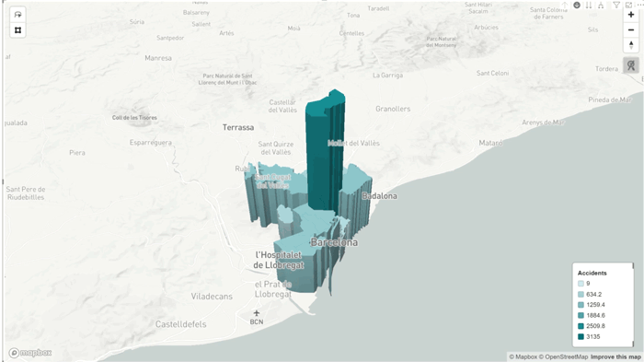Toggle the auto-zoom pin button
The width and height of the screenshot is (644, 362).
click(x=631, y=65)
